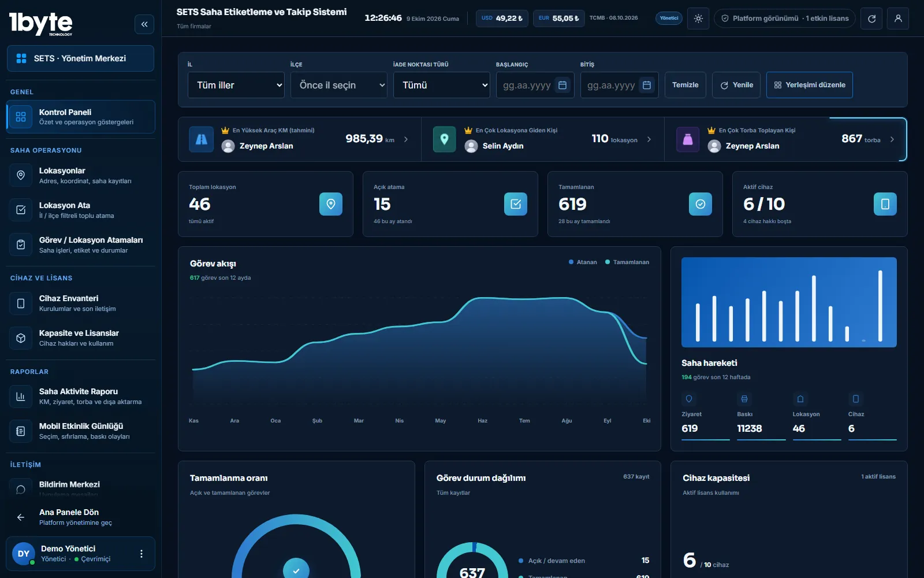
Task: Click the Baskı printer stat icon
Action: (744, 399)
